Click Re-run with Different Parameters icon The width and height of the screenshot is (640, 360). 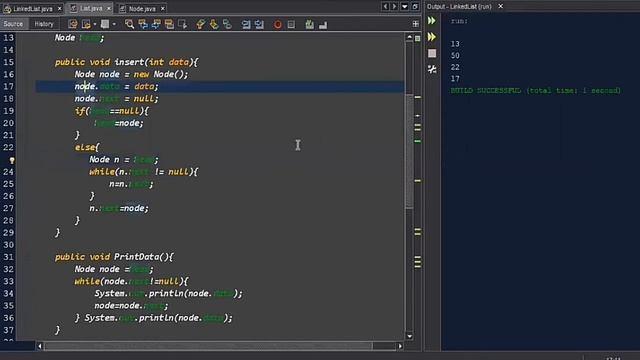pyautogui.click(x=432, y=37)
